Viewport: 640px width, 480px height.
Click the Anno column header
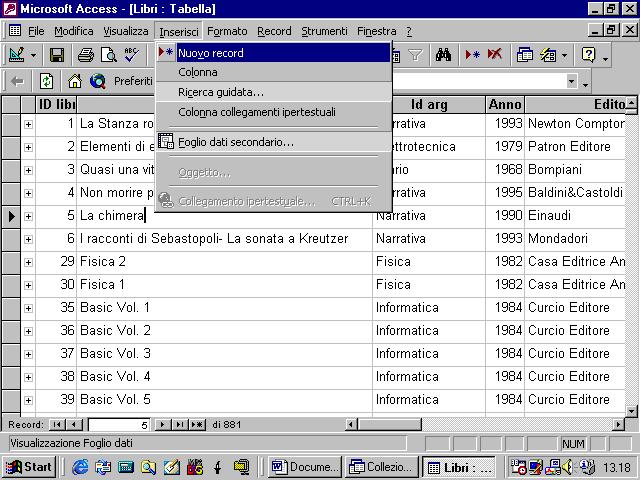click(505, 104)
